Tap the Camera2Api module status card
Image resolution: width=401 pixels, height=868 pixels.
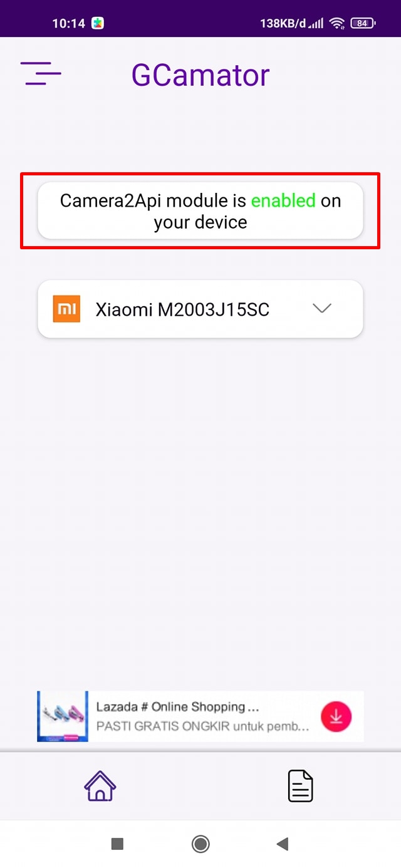[x=200, y=211]
